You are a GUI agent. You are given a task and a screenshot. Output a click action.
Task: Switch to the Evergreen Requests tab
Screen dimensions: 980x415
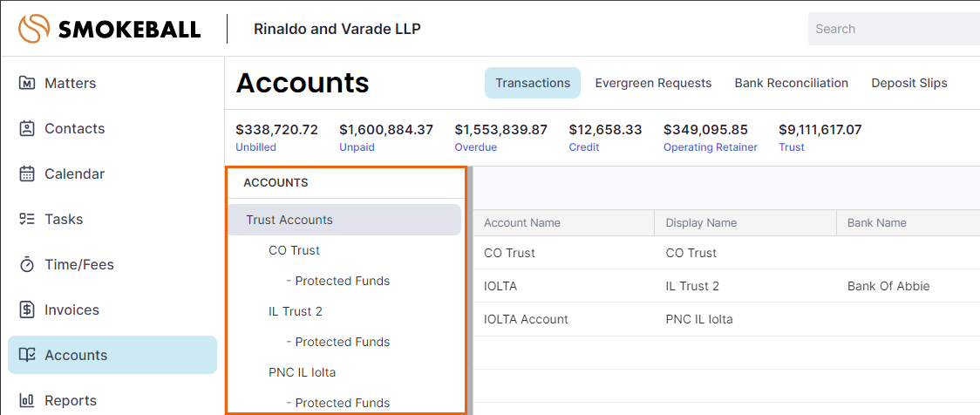pos(653,83)
